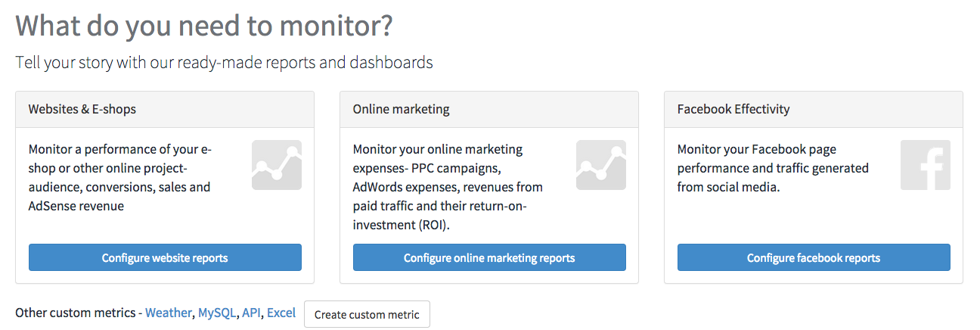Click Create custom metric button
Screen dimensions: 980x330
click(367, 314)
